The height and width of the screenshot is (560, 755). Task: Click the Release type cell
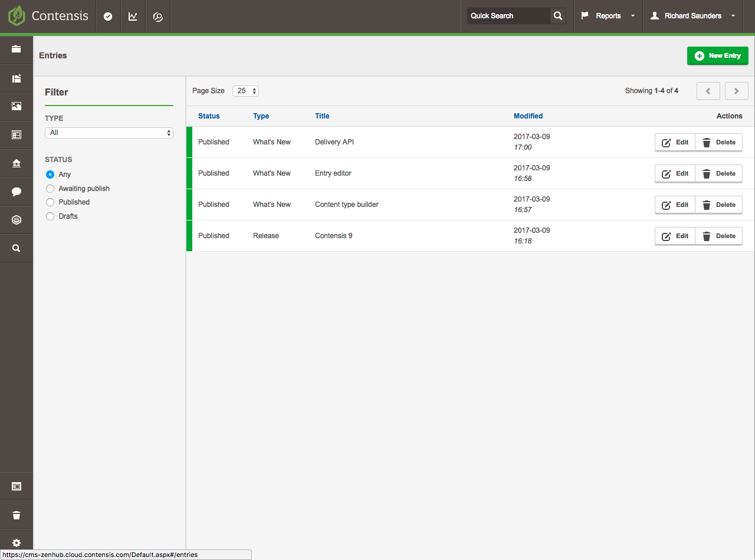tap(266, 236)
